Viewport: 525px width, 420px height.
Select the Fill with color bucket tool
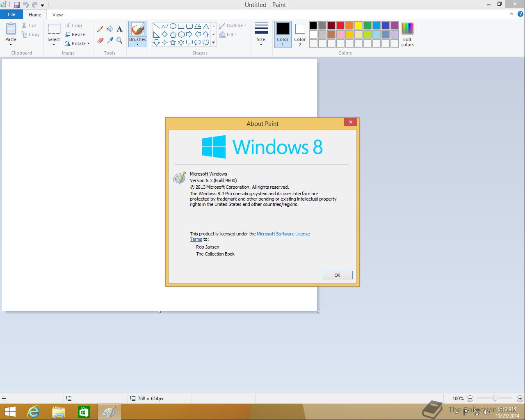[110, 29]
